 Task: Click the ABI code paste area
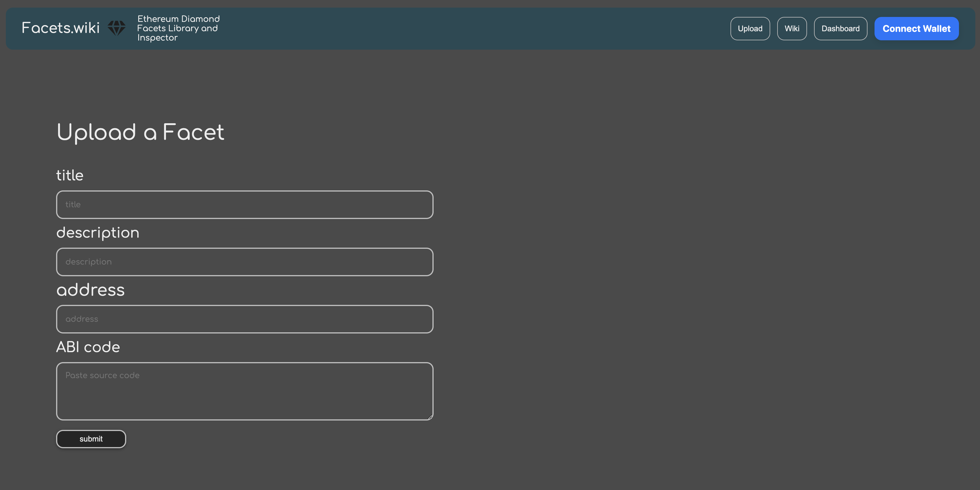[x=244, y=391]
